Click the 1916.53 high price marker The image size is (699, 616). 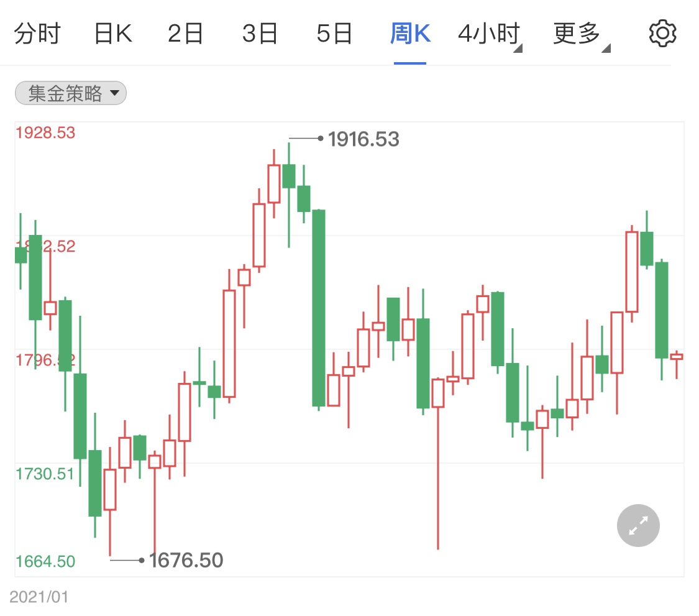pyautogui.click(x=363, y=139)
